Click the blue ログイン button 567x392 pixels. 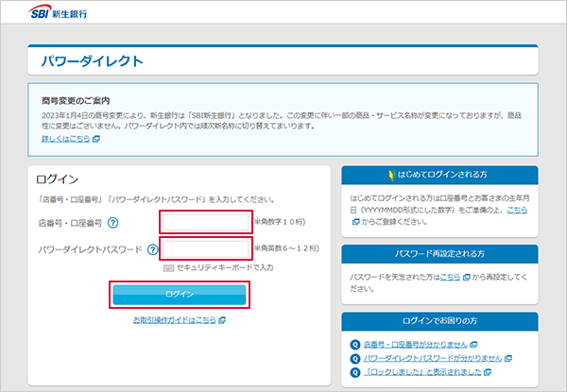tap(180, 294)
